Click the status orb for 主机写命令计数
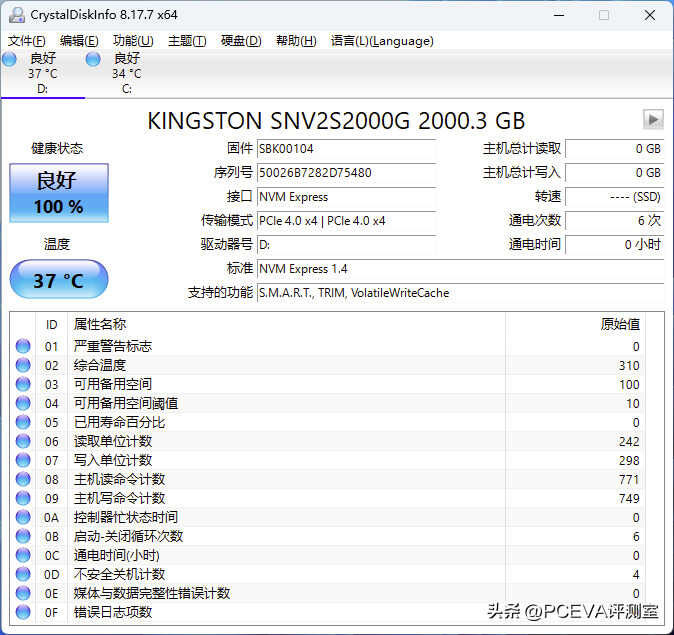Viewport: 674px width, 635px height. coord(23,498)
